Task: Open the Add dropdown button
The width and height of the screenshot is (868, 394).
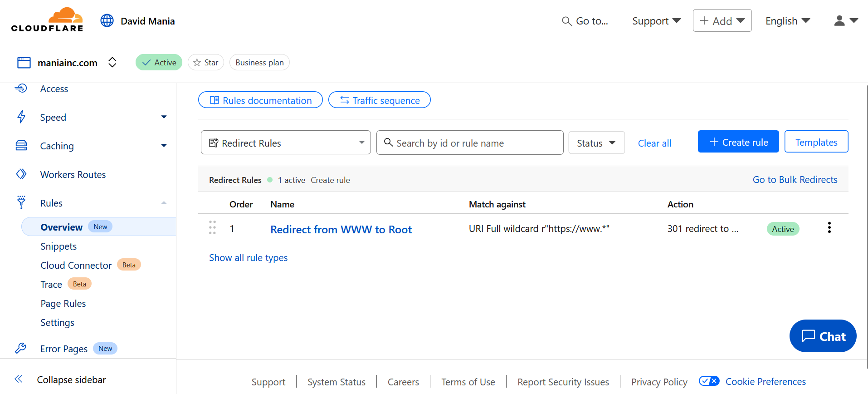Action: [722, 20]
